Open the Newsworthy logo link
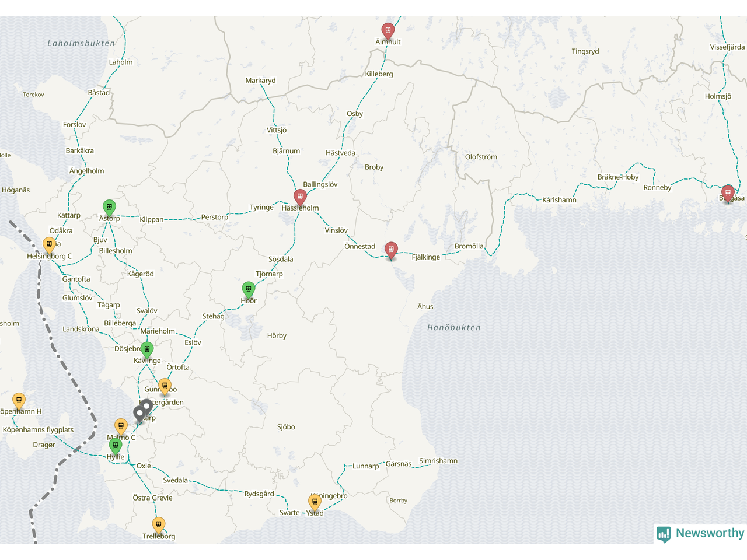This screenshot has height=560, width=747. coord(700,534)
